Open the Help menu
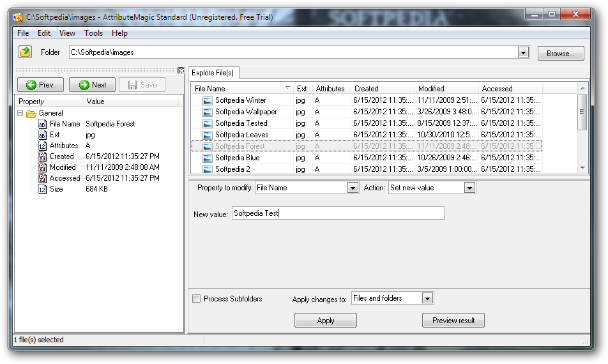Viewport: 608px width, 364px height. [x=119, y=33]
